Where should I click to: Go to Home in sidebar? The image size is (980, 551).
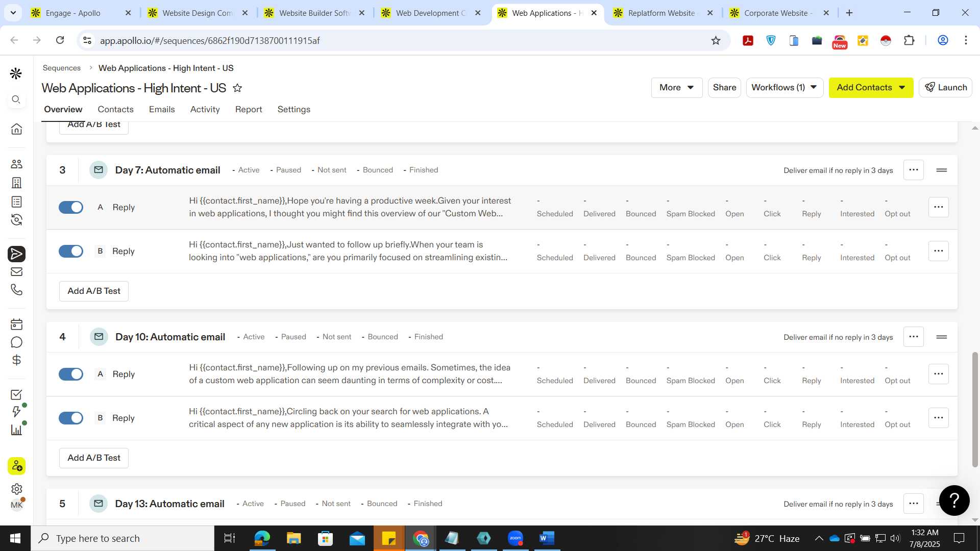[x=16, y=129]
